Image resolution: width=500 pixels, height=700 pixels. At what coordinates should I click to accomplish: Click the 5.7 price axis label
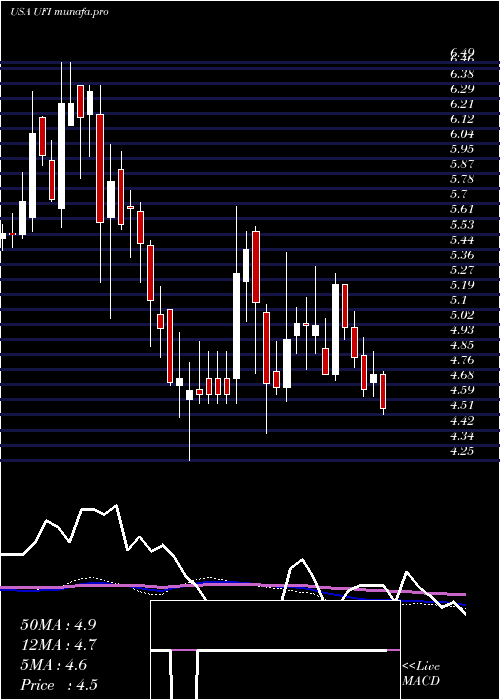(x=458, y=195)
